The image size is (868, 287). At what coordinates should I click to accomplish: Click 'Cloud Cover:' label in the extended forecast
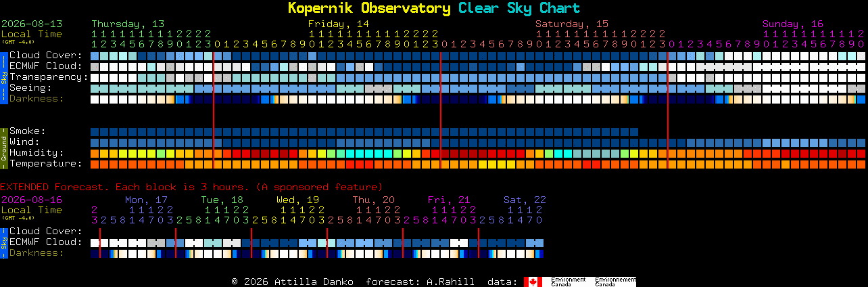pos(46,231)
